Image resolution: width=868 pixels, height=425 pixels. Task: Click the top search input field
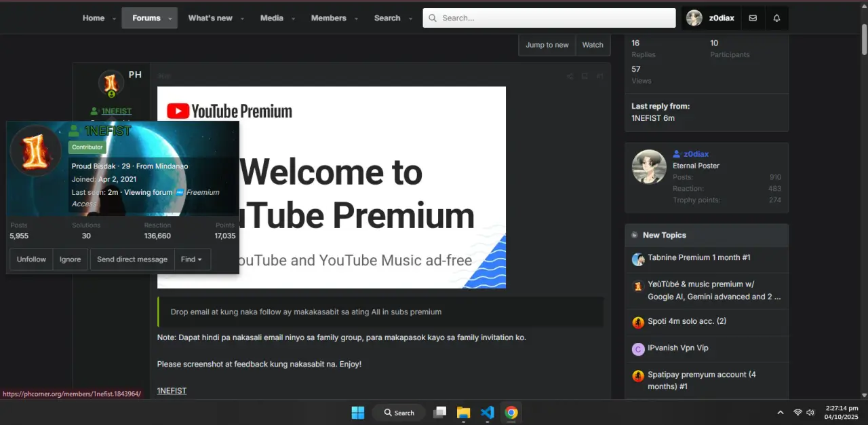tap(549, 18)
